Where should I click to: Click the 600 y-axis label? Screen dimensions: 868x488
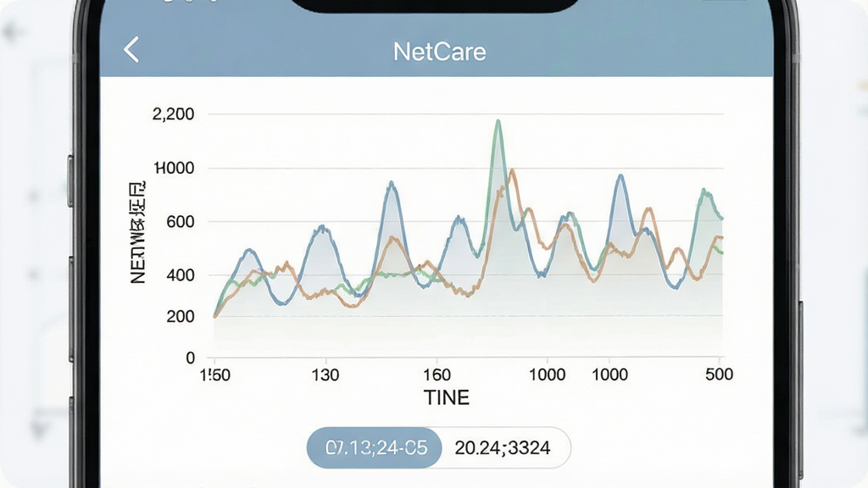[x=180, y=222]
